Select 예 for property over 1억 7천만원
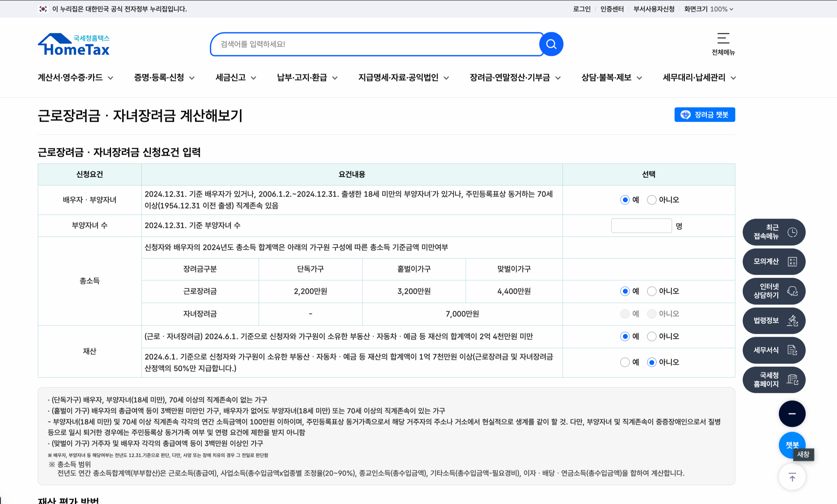837x504 pixels. pos(625,362)
